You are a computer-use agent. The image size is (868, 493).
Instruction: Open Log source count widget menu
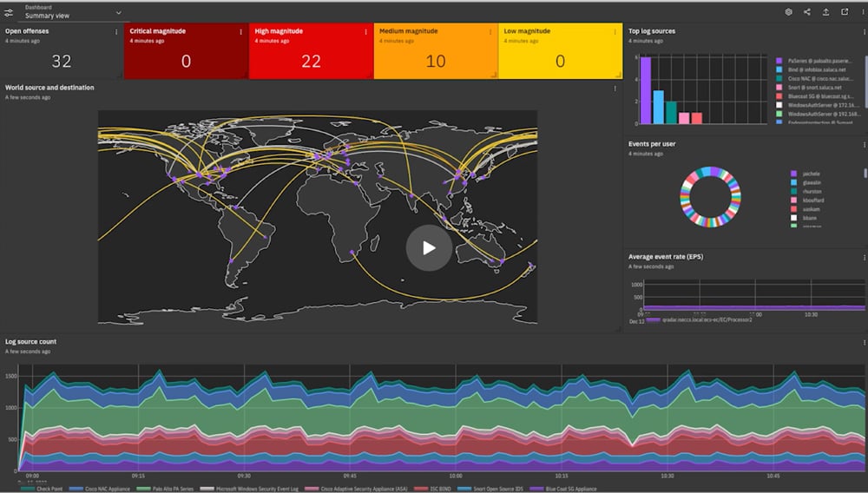[x=865, y=344]
